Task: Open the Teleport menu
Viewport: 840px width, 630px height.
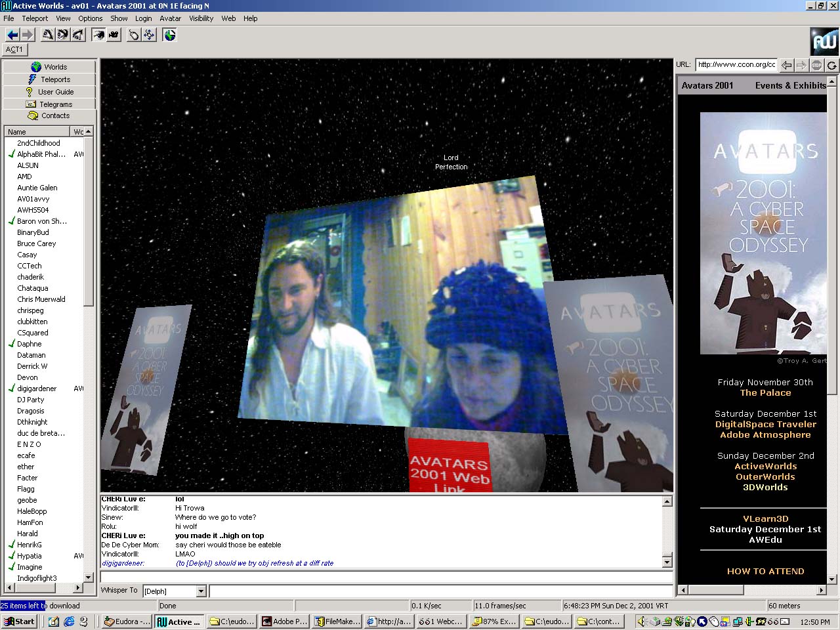Action: [35, 18]
